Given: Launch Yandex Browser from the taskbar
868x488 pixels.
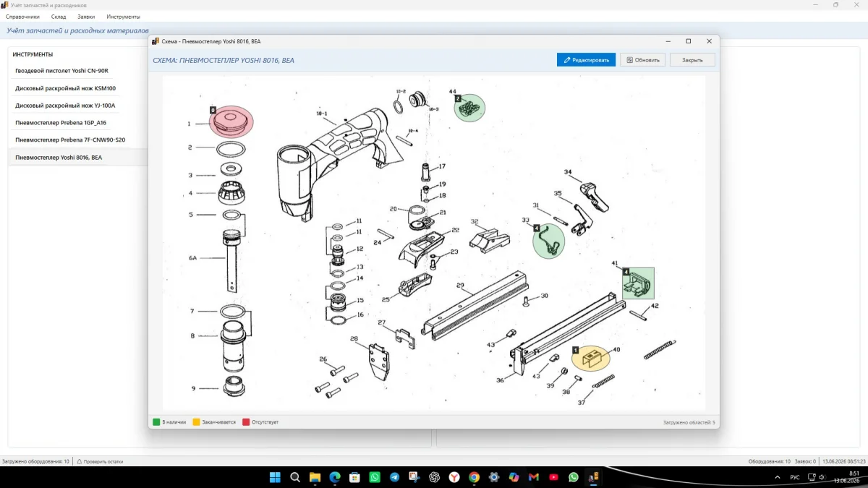Looking at the screenshot, I should pyautogui.click(x=454, y=477).
